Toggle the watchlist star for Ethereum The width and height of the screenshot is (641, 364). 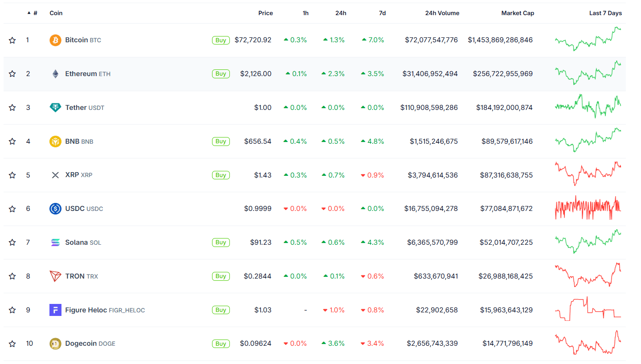[12, 73]
